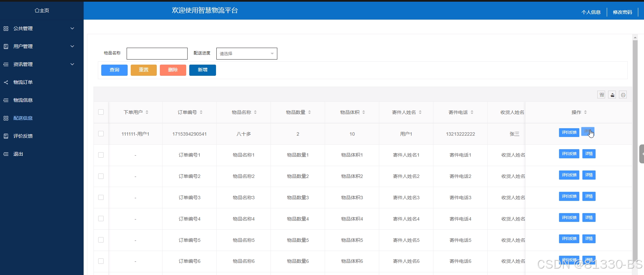Select phone number 13213222222 cell
644x275 pixels.
[460, 134]
